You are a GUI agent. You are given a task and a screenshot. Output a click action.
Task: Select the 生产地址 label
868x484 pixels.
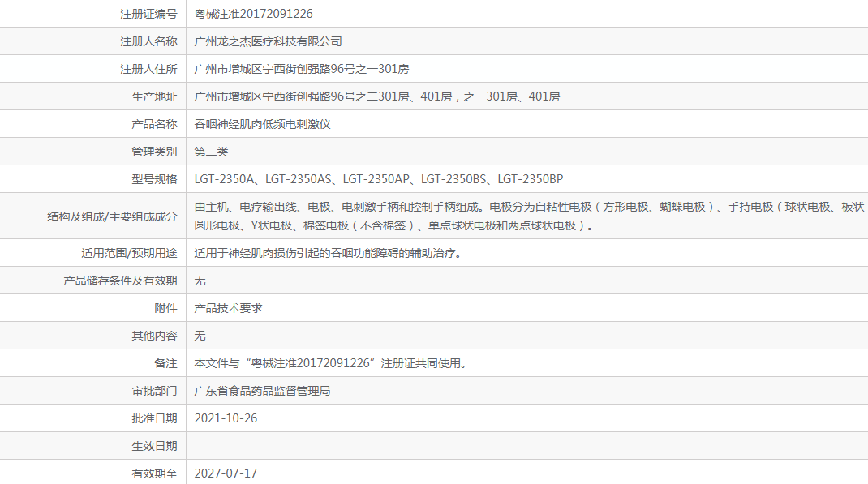tap(154, 96)
